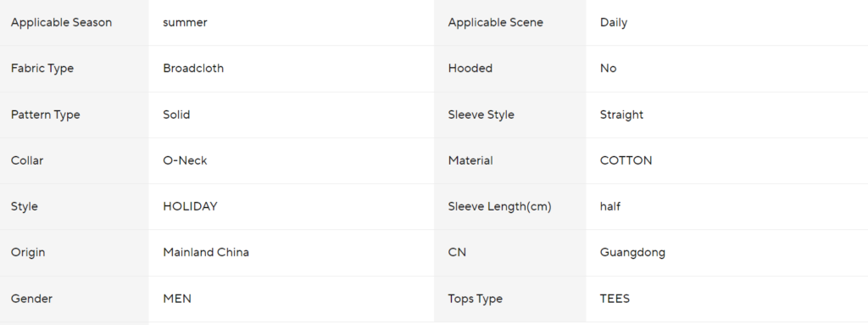Click the COTTON material value
The image size is (868, 325).
(x=626, y=161)
